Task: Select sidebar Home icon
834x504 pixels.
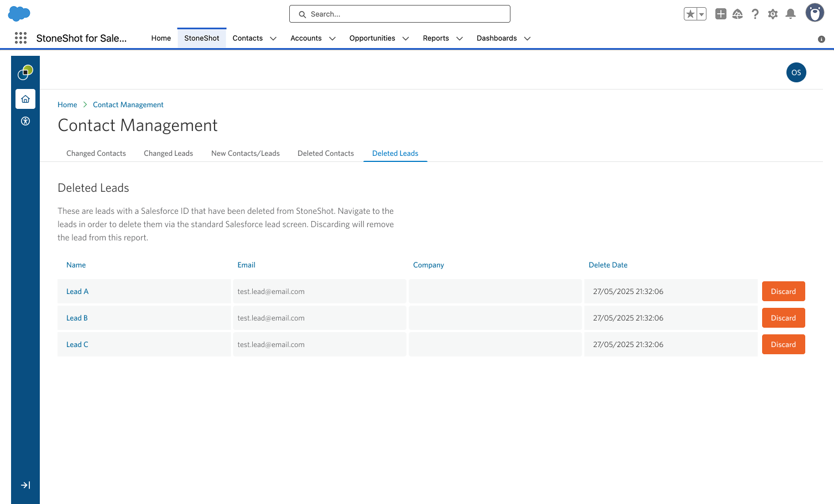Action: coord(25,99)
